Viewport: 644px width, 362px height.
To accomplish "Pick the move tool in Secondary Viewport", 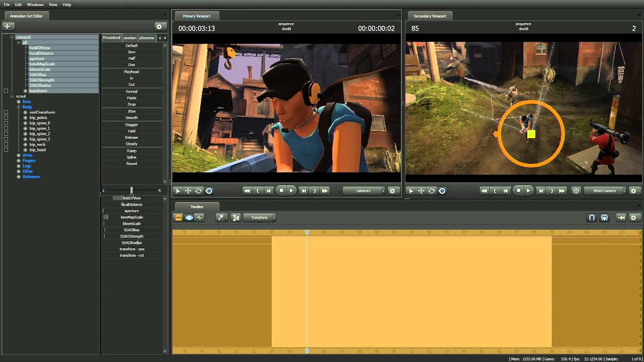I will coord(421,191).
